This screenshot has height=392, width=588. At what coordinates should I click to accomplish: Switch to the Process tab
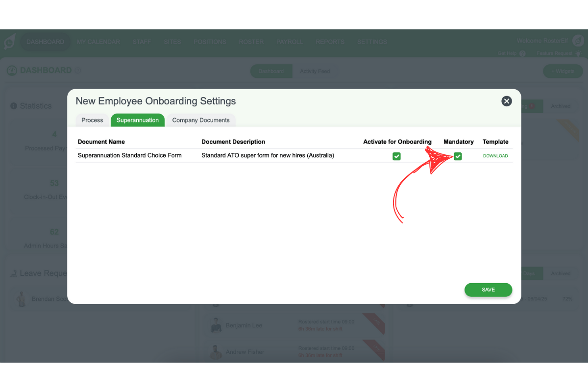point(92,120)
